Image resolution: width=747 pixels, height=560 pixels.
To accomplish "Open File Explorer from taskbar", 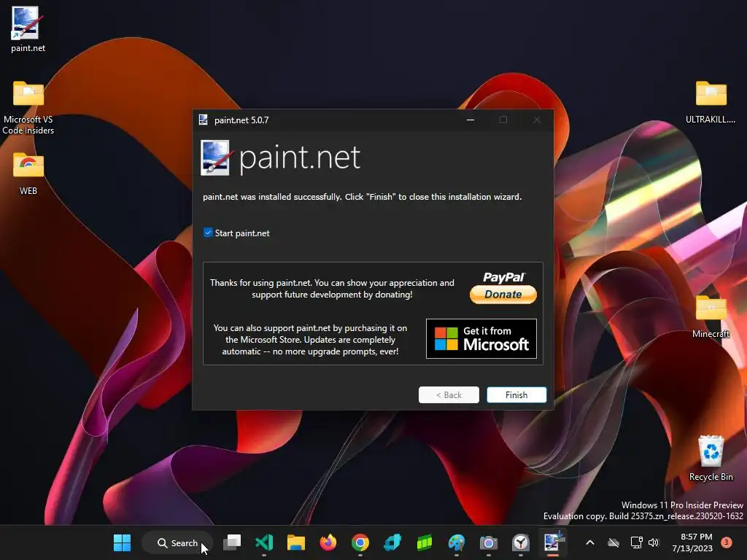I will click(x=296, y=542).
